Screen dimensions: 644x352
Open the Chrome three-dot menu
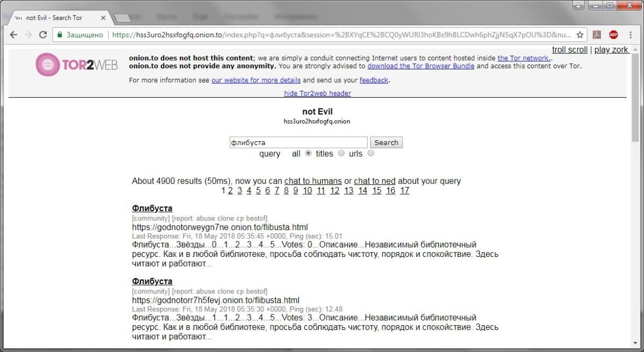coord(630,35)
